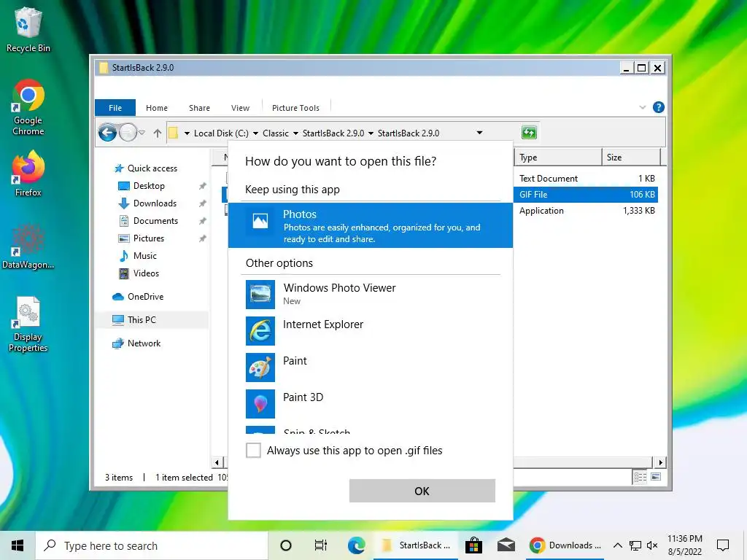The height and width of the screenshot is (560, 747).
Task: Expand the ribbon chevron
Action: point(642,108)
